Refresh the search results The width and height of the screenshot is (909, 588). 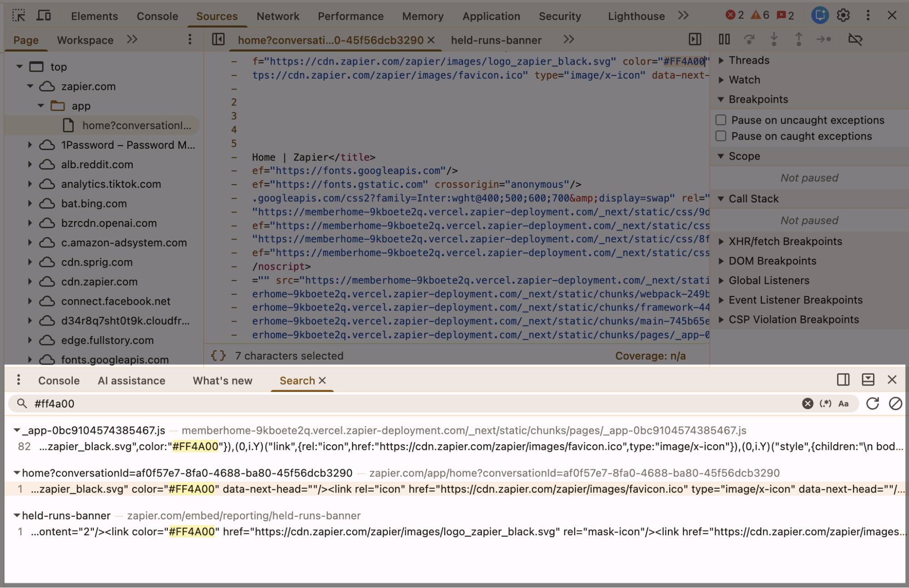pyautogui.click(x=872, y=403)
